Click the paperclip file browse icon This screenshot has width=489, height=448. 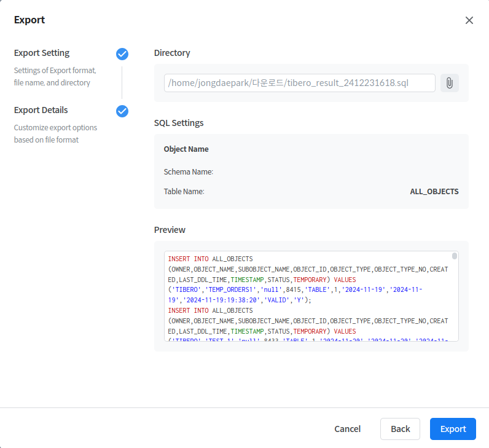[x=449, y=83]
